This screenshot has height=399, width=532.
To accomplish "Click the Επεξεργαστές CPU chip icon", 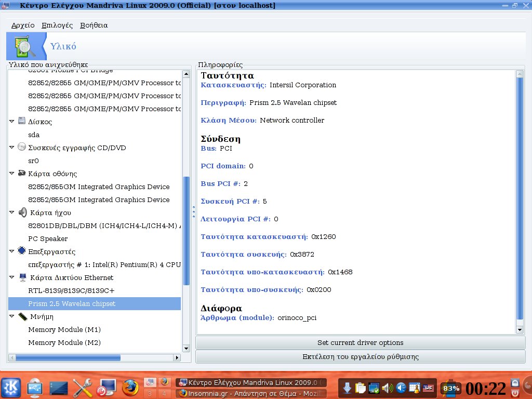I will 22,251.
